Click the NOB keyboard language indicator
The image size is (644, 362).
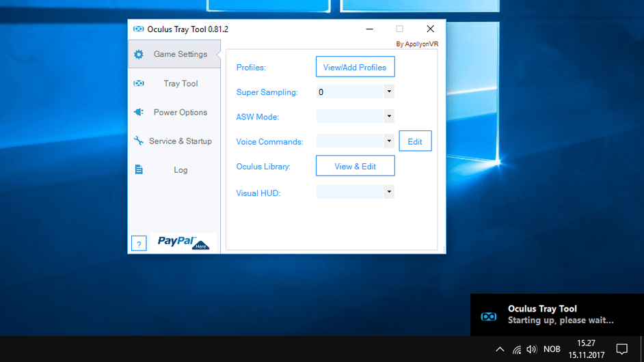click(552, 349)
